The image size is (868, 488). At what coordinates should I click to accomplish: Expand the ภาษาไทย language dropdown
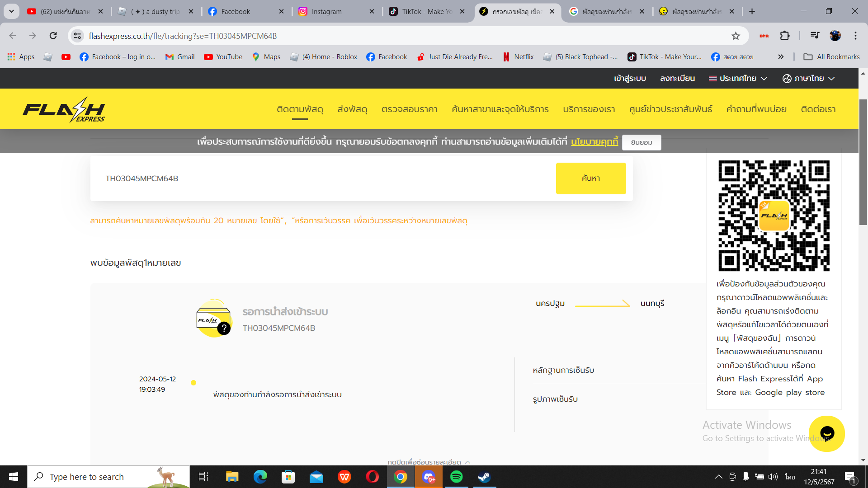point(809,78)
